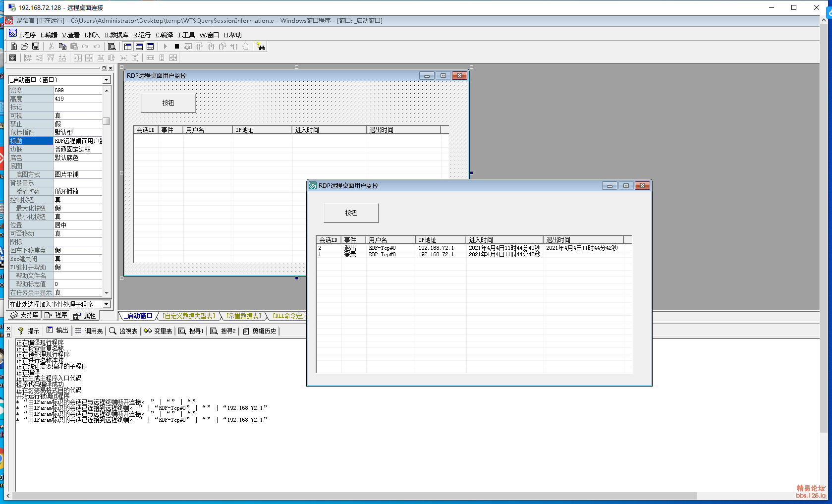Click the hand breakpoint toolbar icon
This screenshot has width=832, height=504.
coord(245,46)
